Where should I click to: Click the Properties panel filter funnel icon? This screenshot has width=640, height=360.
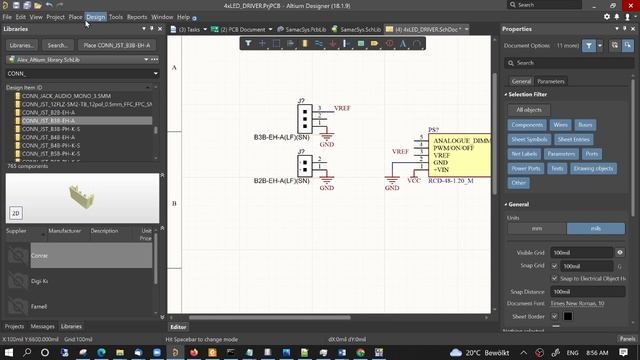[x=589, y=46]
